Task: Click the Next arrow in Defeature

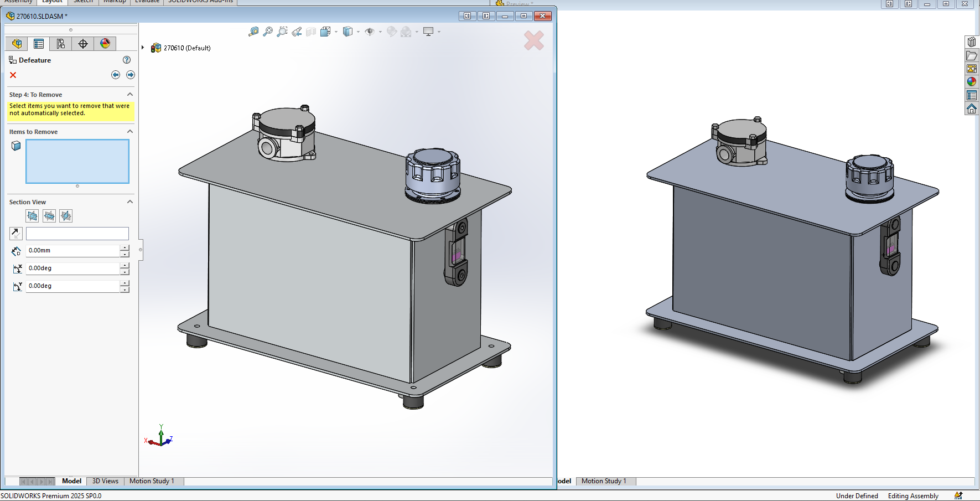Action: [131, 75]
